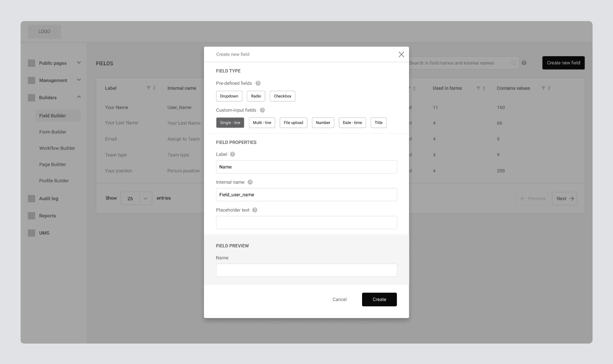The width and height of the screenshot is (613, 364).
Task: Click the search magnifier in the field search bar
Action: (514, 63)
